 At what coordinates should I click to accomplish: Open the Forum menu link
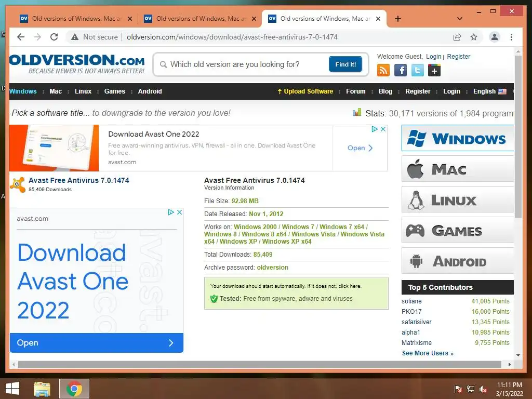[355, 91]
